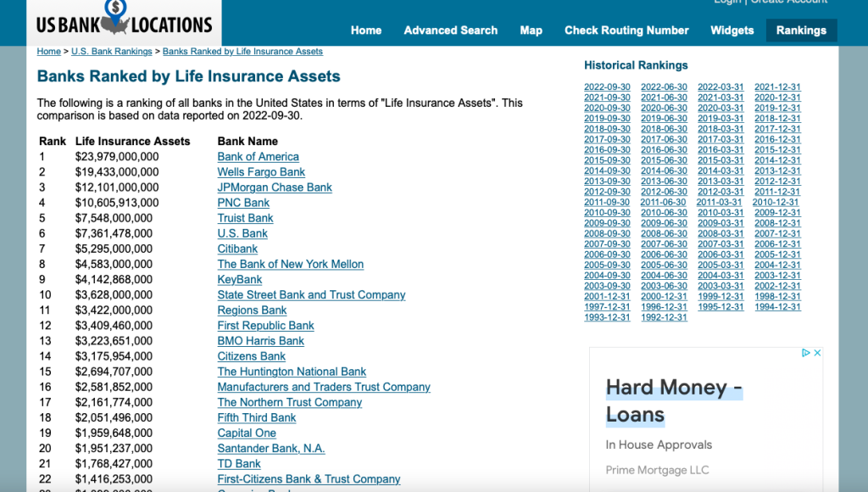Open Citizens Bank link

pos(251,356)
